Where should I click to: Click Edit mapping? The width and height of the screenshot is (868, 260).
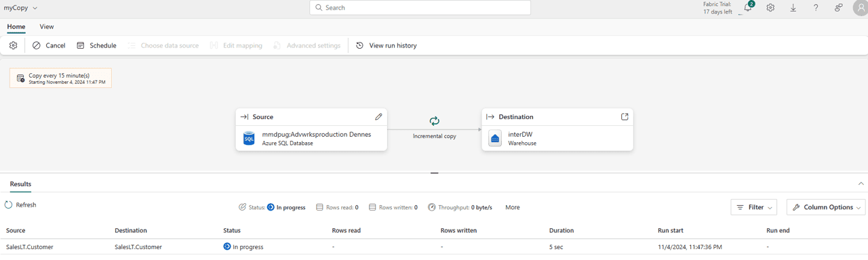236,45
